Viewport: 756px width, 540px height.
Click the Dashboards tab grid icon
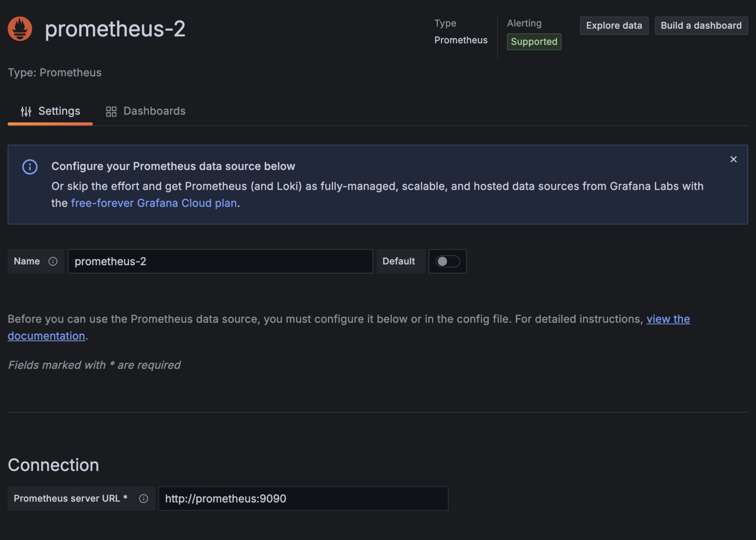point(111,111)
